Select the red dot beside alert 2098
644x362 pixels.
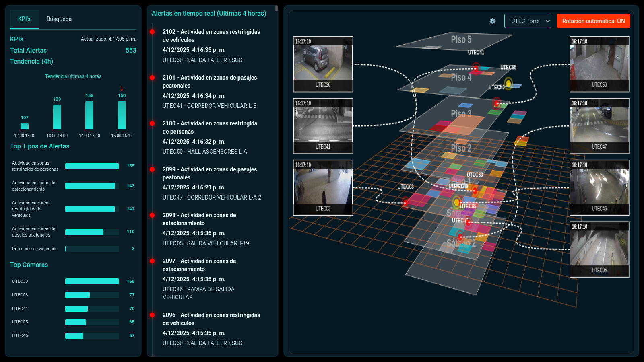(x=152, y=215)
